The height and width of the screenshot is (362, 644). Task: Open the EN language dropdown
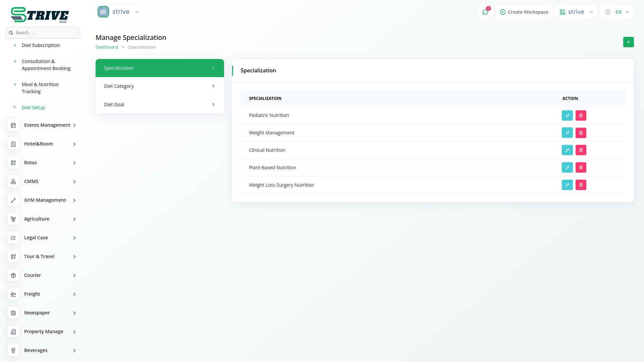coord(617,12)
